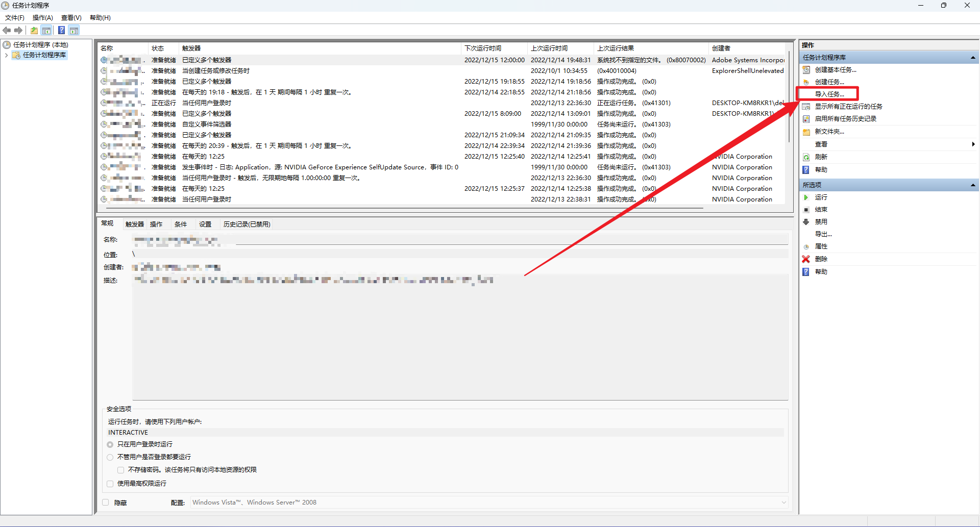Sort by the 上次运行结果 column header
This screenshot has height=527, width=980.
click(x=652, y=48)
